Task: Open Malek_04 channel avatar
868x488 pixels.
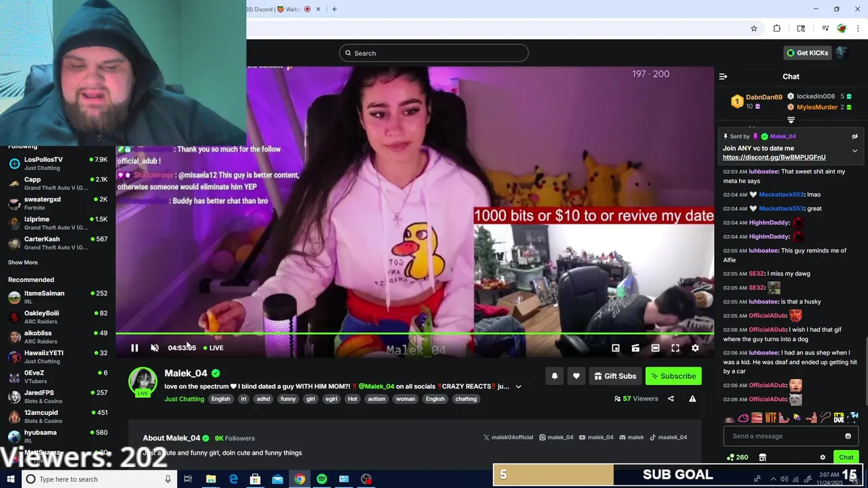Action: pos(143,381)
